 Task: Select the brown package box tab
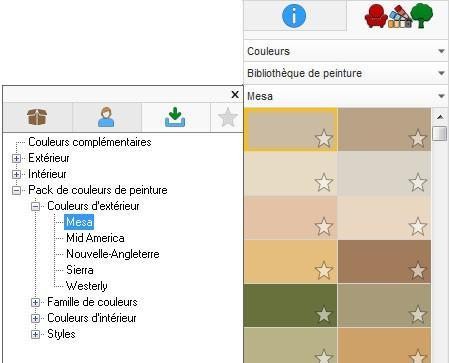tap(37, 117)
